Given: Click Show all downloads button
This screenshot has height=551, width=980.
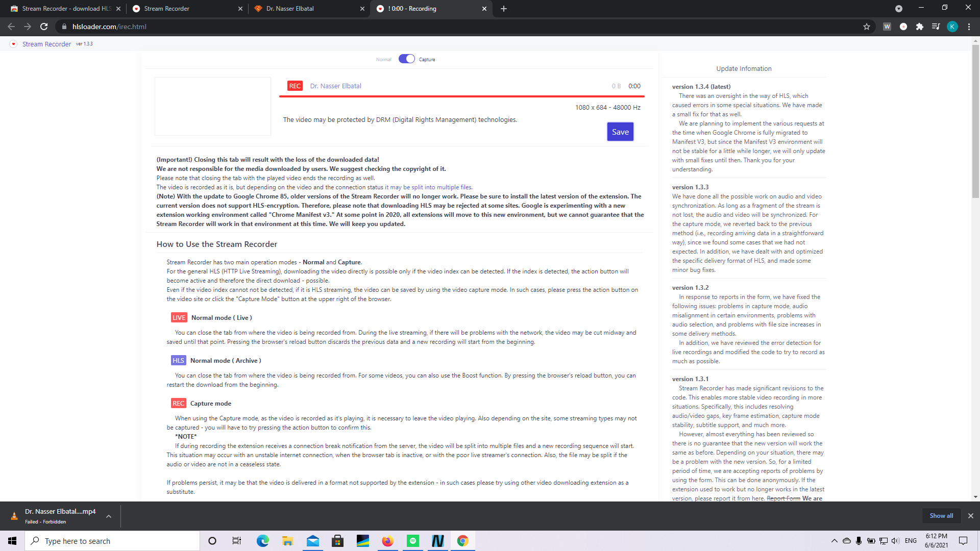Looking at the screenshot, I should [x=941, y=516].
